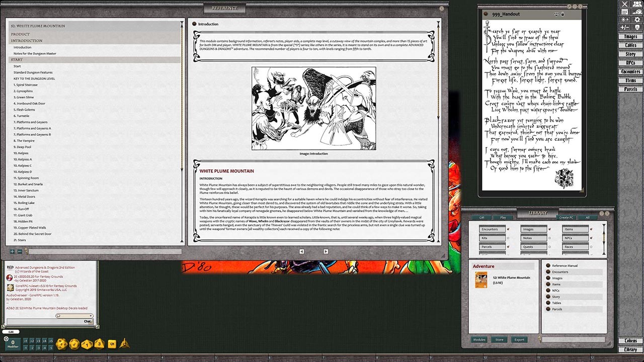Enable the Kits module in the Library

click(x=508, y=238)
